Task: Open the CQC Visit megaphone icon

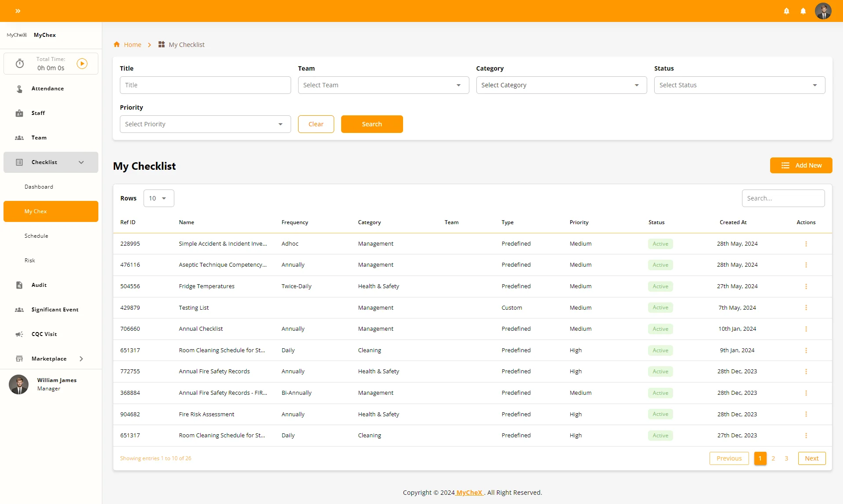Action: [x=19, y=334]
